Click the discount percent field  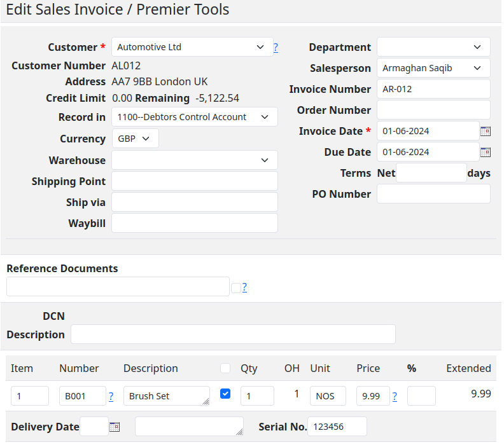[x=421, y=396]
